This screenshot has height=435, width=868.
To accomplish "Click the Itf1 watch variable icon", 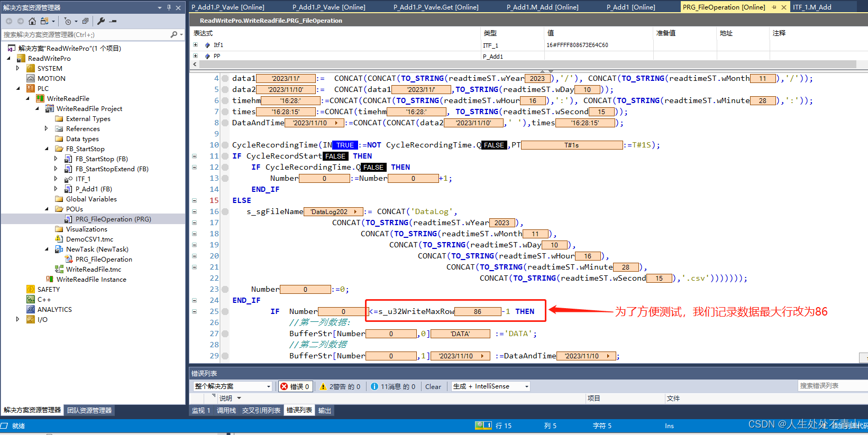I will click(207, 45).
